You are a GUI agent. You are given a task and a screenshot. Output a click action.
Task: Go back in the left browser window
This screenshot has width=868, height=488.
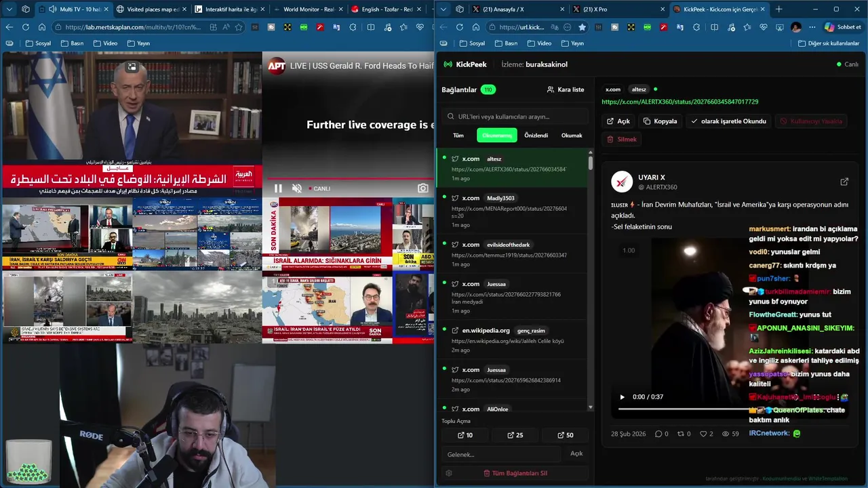pos(9,27)
